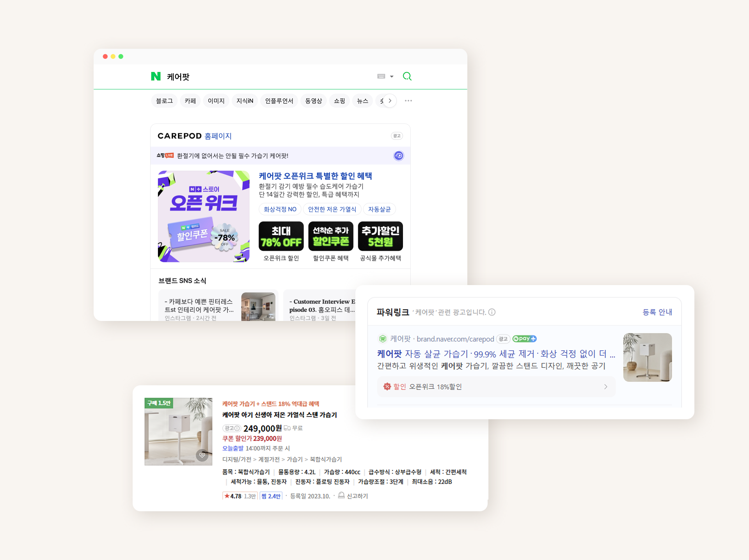
Task: Click the 오늘출발 label
Action: (x=233, y=448)
